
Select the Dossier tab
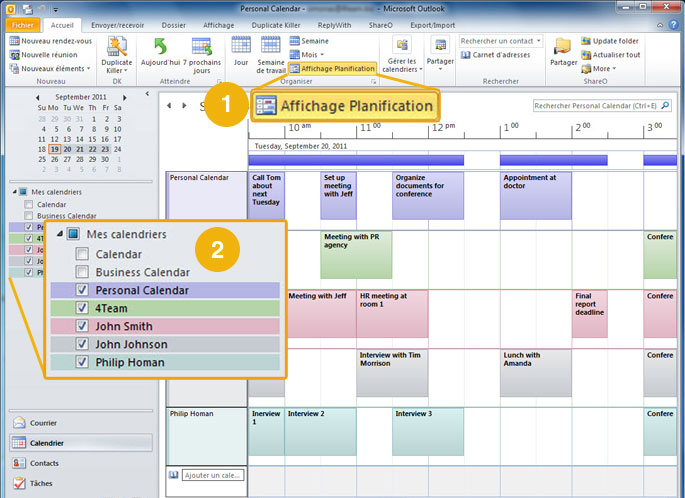[x=173, y=25]
